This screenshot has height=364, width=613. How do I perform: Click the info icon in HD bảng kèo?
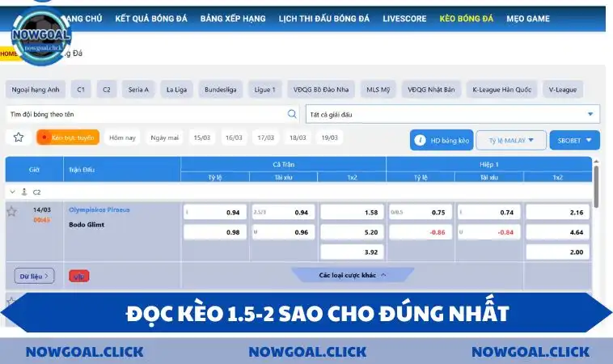tap(420, 140)
